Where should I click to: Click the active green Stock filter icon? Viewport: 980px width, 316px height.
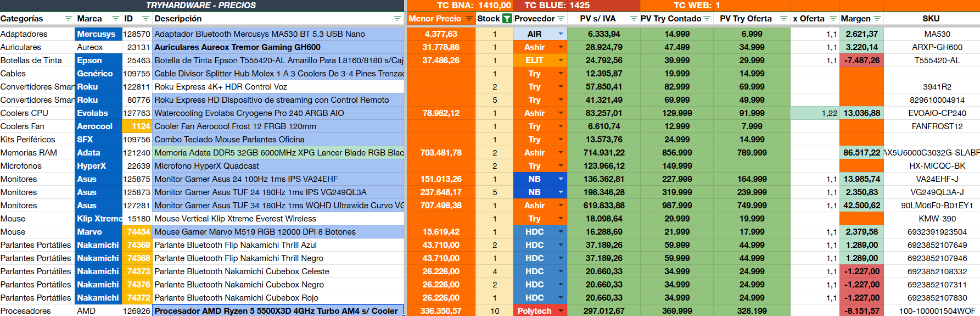(x=507, y=19)
